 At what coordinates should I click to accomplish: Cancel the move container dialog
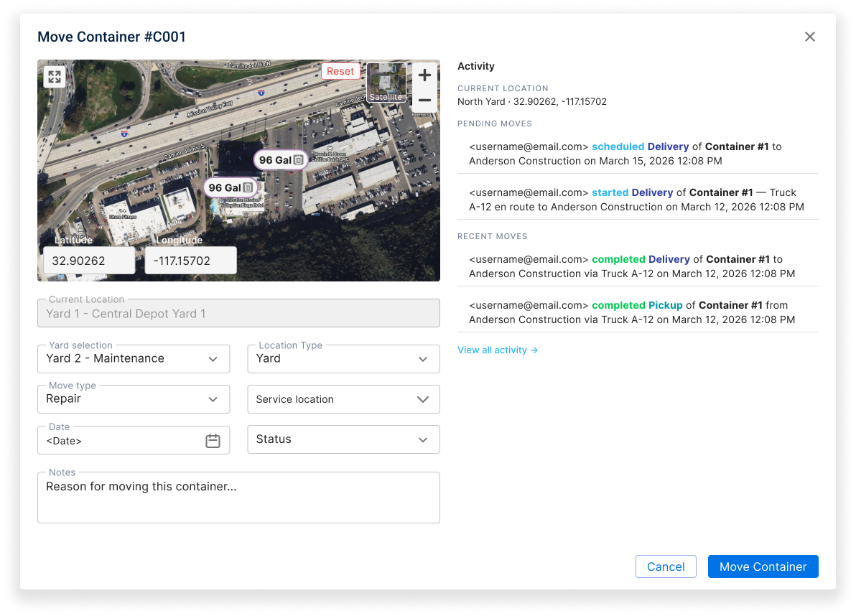point(666,566)
